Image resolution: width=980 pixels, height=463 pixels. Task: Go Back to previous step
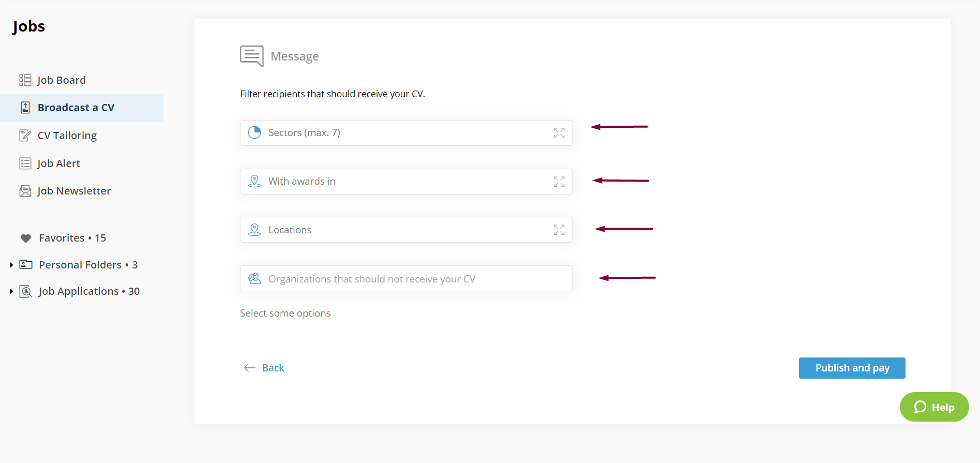pos(264,368)
